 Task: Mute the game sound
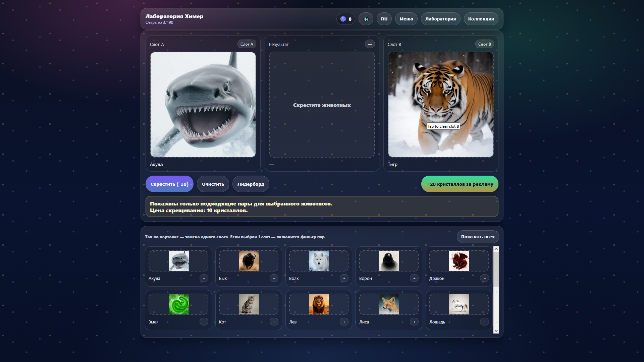[x=366, y=19]
